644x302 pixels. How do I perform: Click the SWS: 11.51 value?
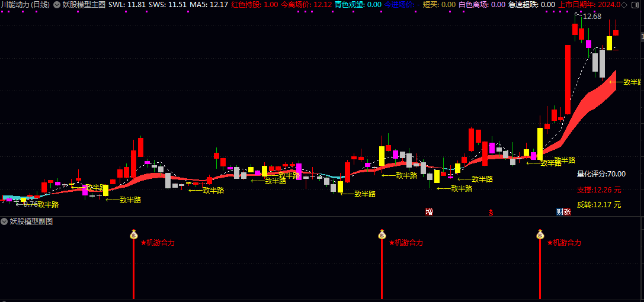(168, 5)
